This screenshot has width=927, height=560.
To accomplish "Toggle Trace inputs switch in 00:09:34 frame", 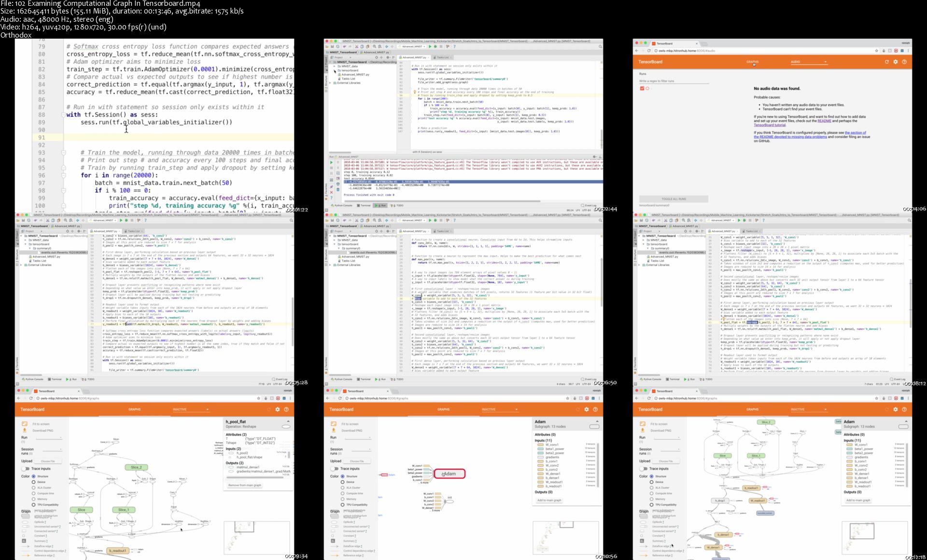I will [25, 469].
